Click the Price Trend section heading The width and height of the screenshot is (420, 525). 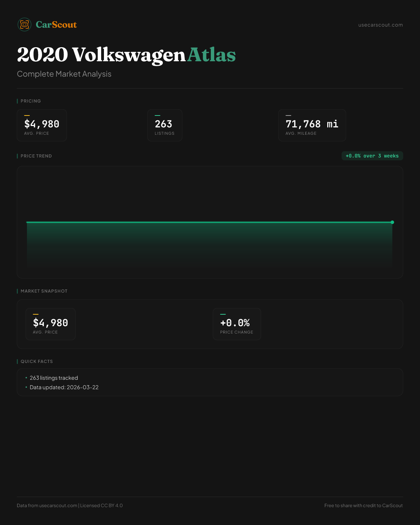coord(36,156)
